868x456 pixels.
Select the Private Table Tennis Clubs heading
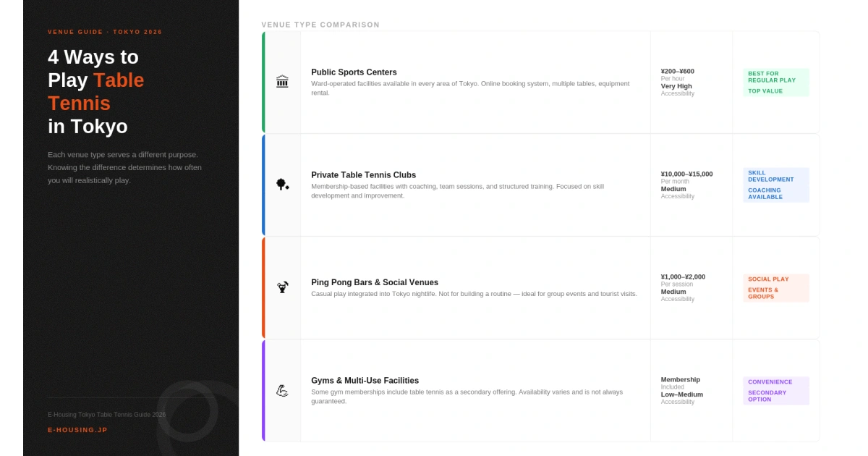coord(363,175)
